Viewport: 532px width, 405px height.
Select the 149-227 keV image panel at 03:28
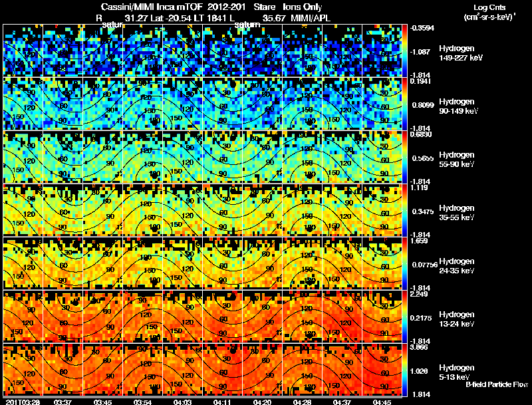pyautogui.click(x=23, y=51)
